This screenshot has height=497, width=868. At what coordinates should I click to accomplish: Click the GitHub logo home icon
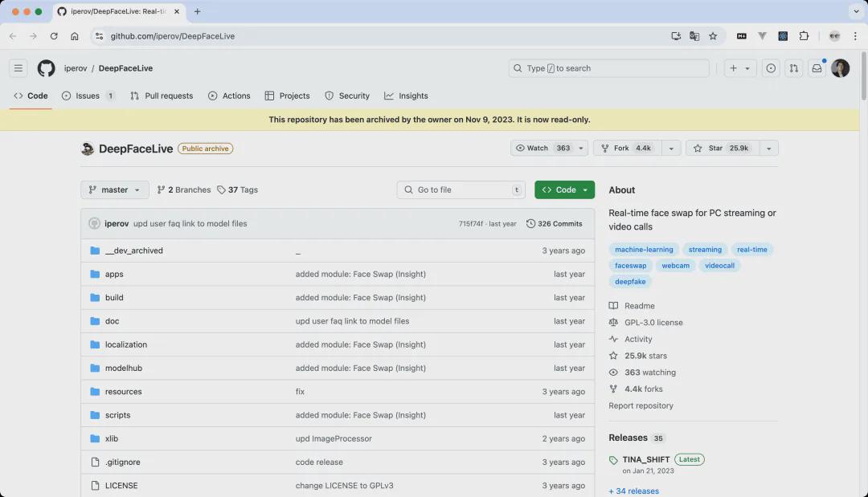pyautogui.click(x=47, y=68)
